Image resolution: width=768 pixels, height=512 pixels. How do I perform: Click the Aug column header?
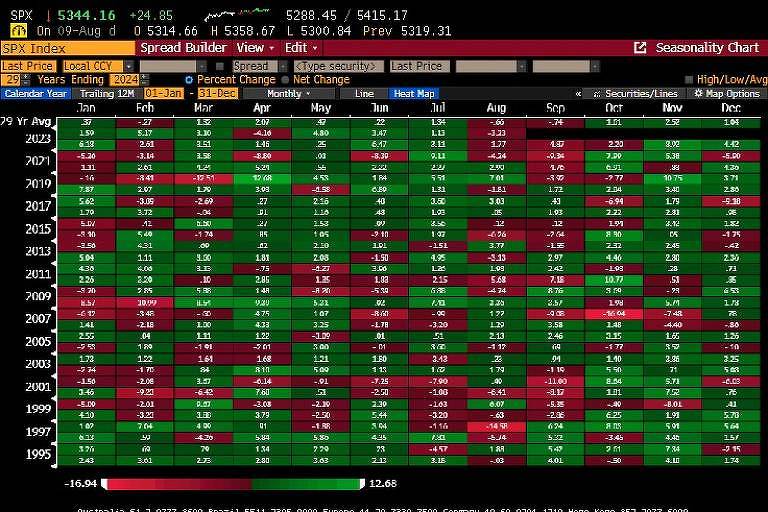[496, 107]
